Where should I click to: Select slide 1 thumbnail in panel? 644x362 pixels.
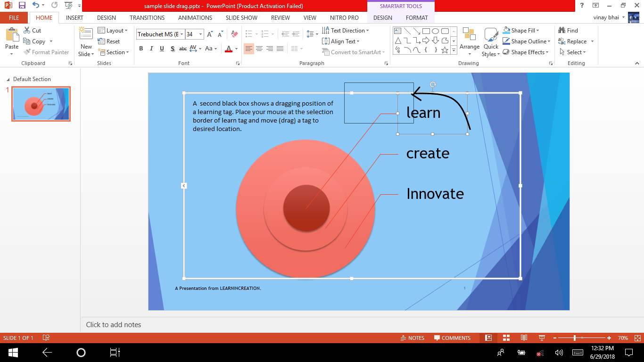(x=41, y=104)
